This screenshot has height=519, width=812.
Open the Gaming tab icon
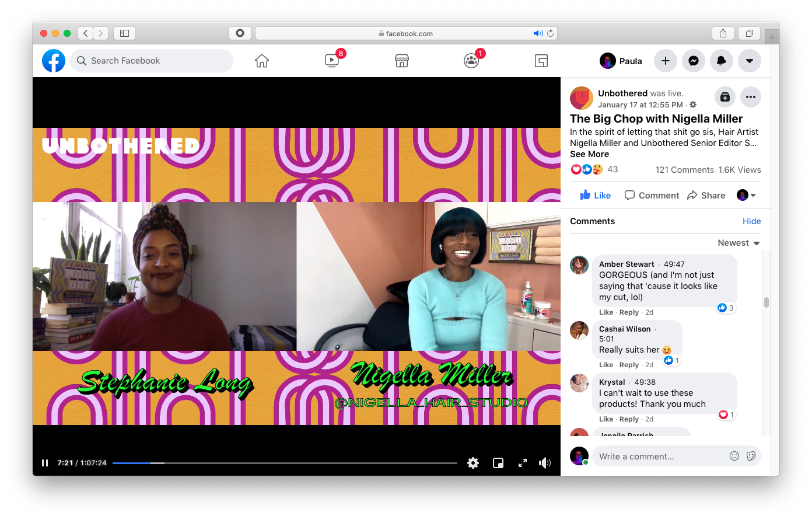[x=541, y=61]
